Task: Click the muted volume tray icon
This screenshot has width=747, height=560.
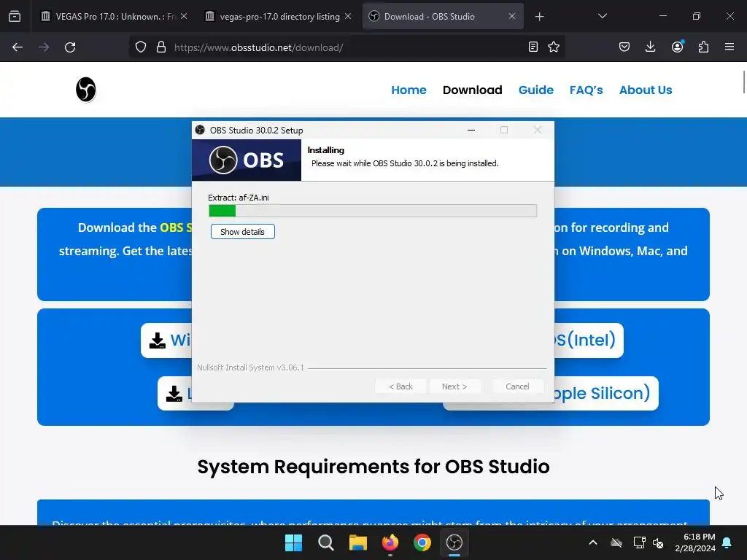Action: click(x=659, y=542)
